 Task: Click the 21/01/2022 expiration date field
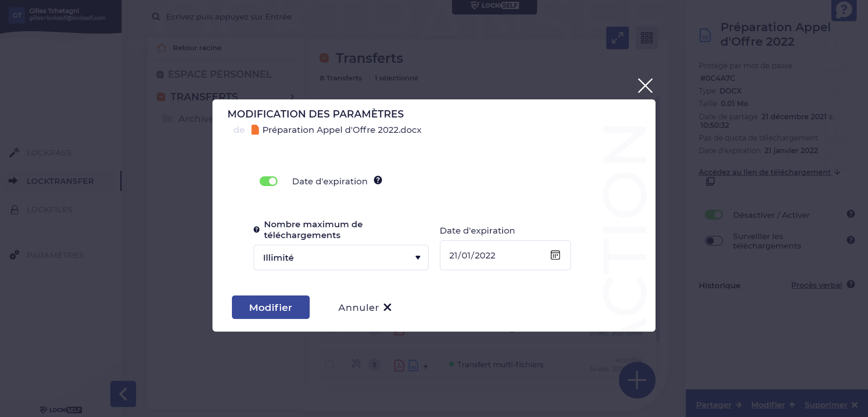click(493, 255)
